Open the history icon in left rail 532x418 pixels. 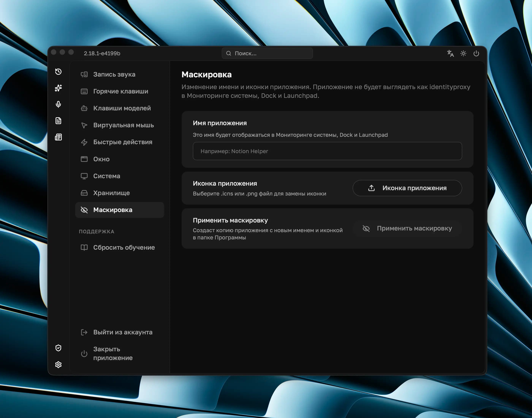(x=58, y=71)
